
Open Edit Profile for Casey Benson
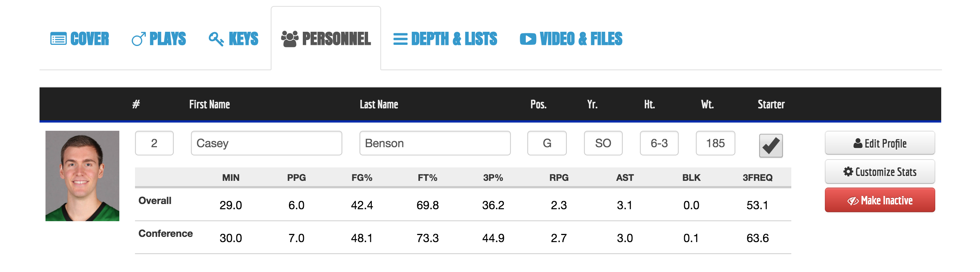[879, 143]
